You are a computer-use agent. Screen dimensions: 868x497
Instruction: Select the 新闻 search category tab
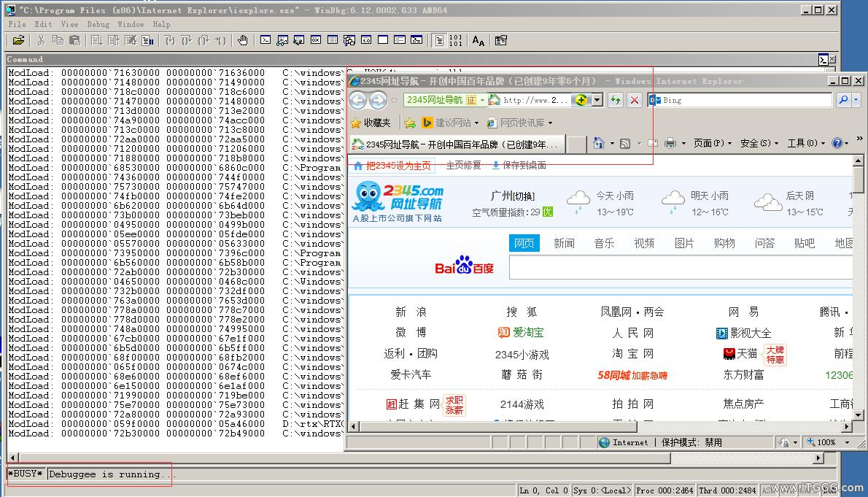[564, 243]
